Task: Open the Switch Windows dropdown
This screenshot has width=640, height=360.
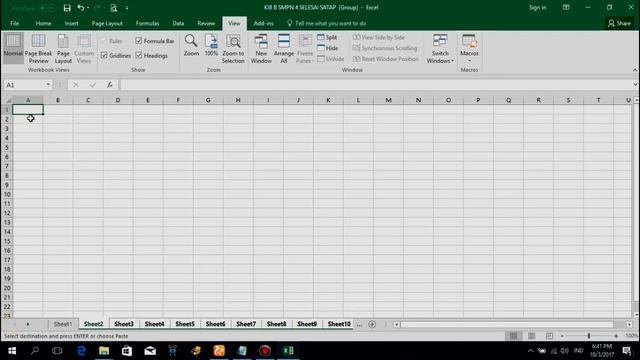Action: (440, 48)
